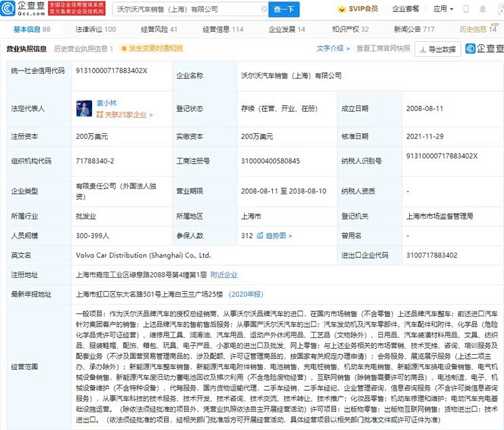Click the company name search field

190,9
